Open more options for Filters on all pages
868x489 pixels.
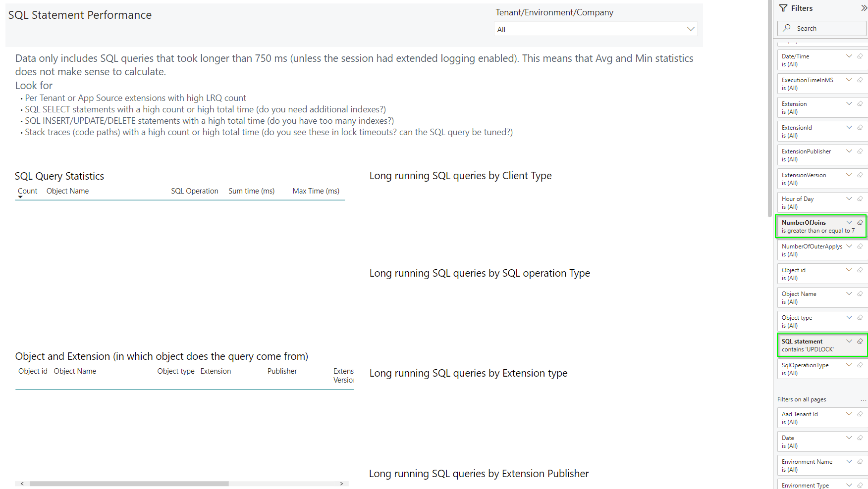coord(864,399)
